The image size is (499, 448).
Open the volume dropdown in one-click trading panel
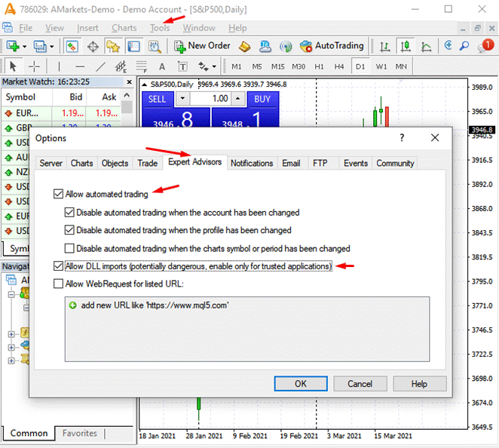click(182, 98)
